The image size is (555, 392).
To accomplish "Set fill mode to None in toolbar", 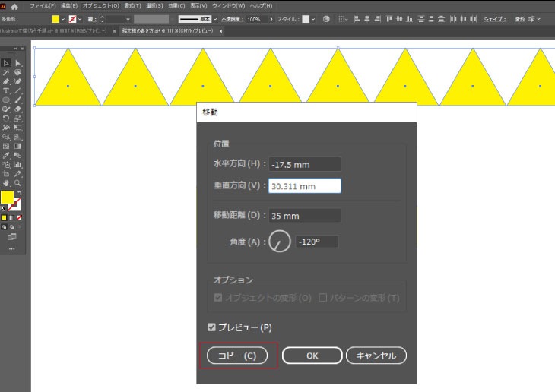I will [20, 217].
